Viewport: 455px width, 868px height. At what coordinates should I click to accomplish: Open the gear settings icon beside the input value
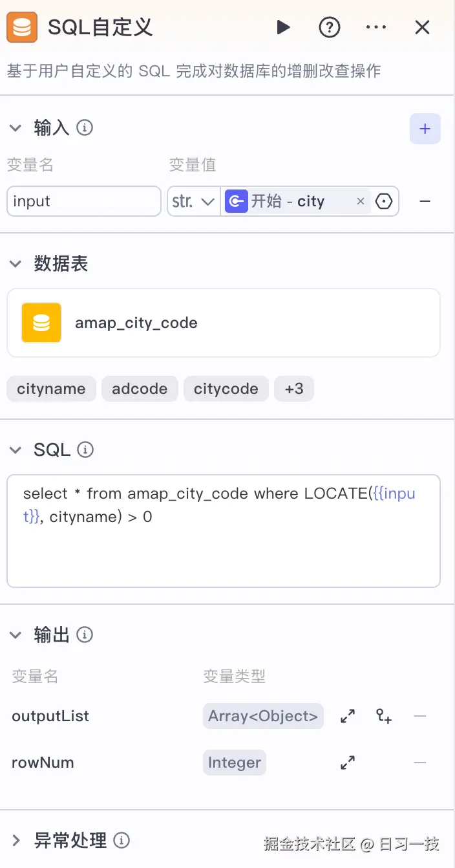[x=384, y=201]
